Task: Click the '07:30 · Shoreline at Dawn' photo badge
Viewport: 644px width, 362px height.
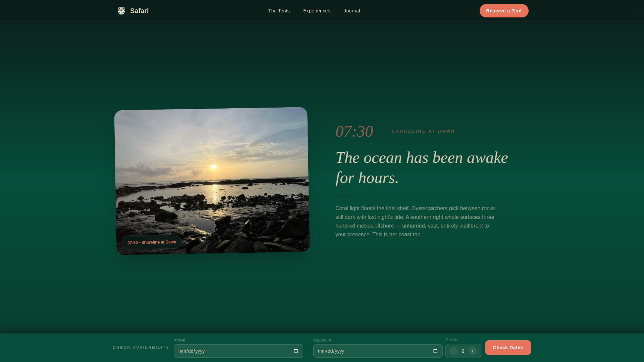Action: point(152,242)
